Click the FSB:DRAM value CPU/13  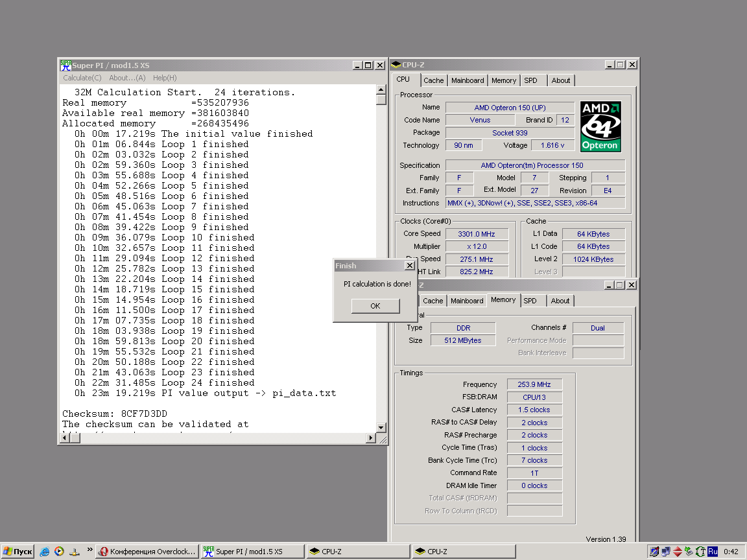click(x=534, y=397)
